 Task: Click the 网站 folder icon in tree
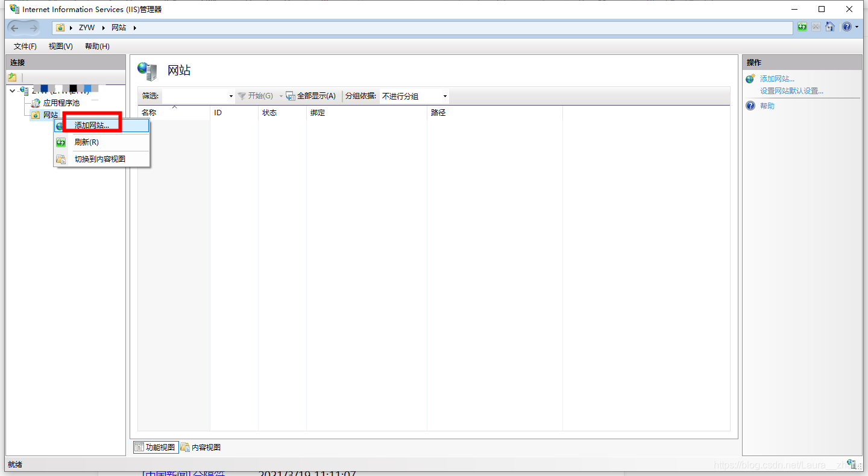pos(36,115)
